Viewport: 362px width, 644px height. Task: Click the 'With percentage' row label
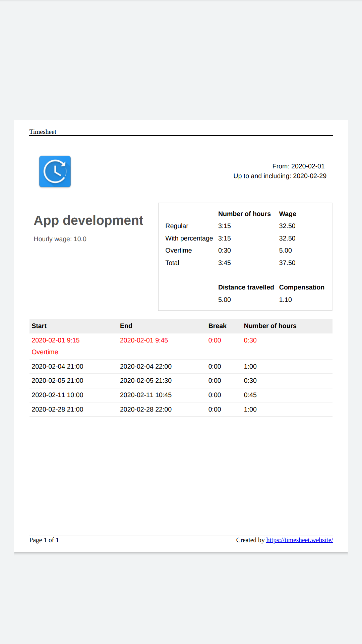coord(189,238)
